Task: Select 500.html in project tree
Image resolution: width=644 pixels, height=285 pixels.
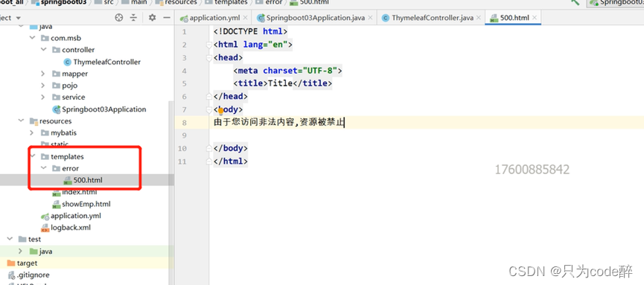Action: [83, 180]
